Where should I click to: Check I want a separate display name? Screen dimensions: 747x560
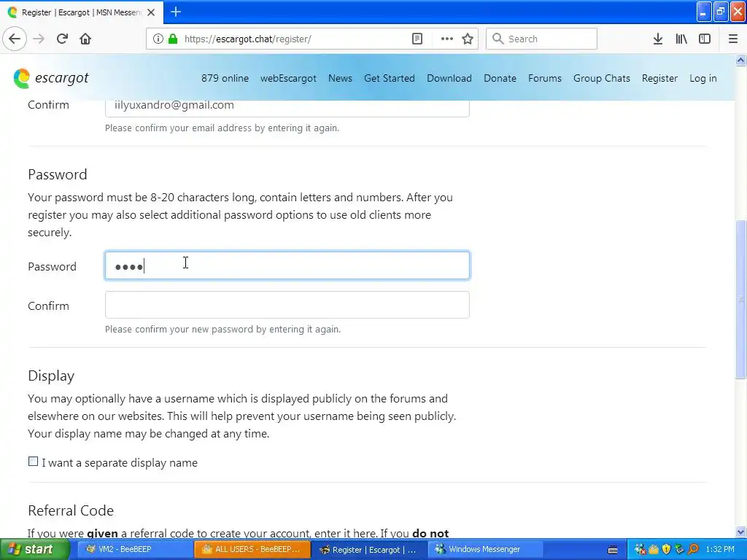coord(33,461)
